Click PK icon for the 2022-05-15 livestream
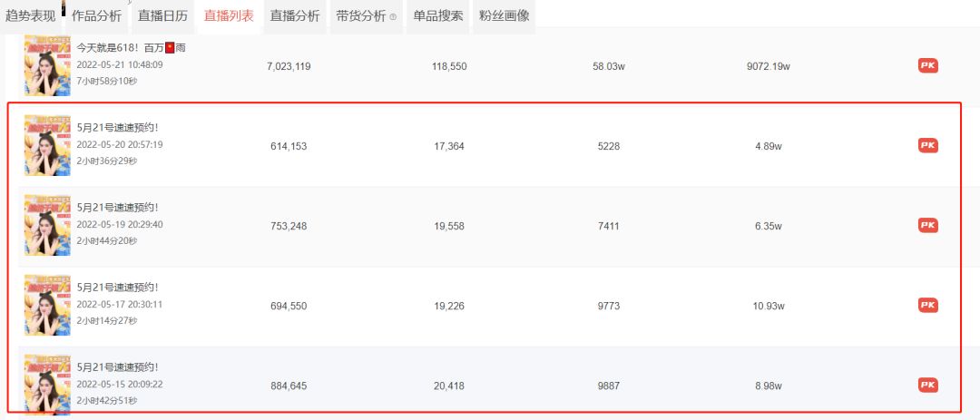 point(927,386)
